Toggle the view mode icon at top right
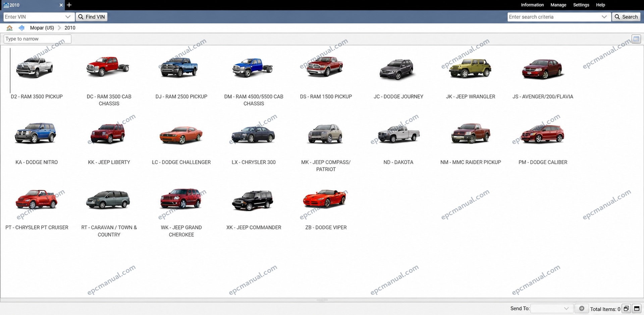Viewport: 644px width, 315px height. (x=636, y=39)
